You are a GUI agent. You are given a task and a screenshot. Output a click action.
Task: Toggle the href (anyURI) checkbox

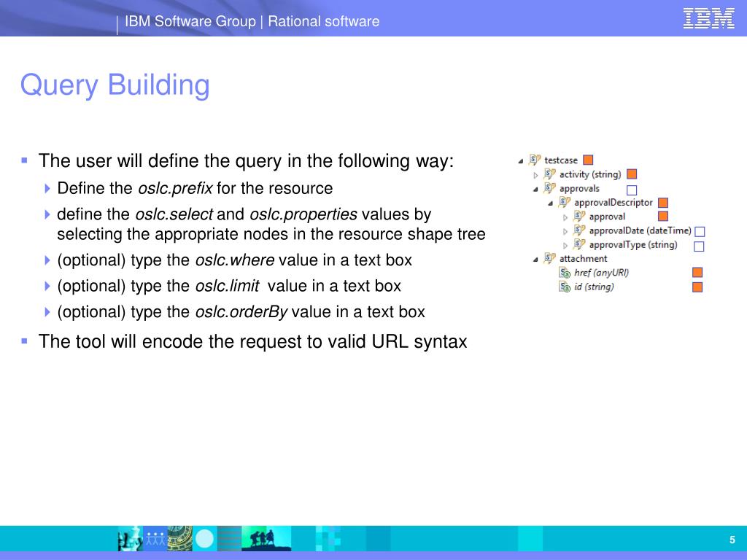(697, 273)
